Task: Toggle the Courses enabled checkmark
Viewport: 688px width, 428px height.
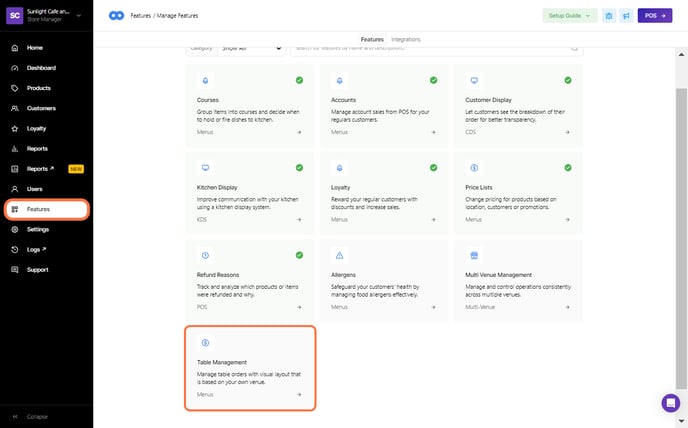Action: pos(299,80)
